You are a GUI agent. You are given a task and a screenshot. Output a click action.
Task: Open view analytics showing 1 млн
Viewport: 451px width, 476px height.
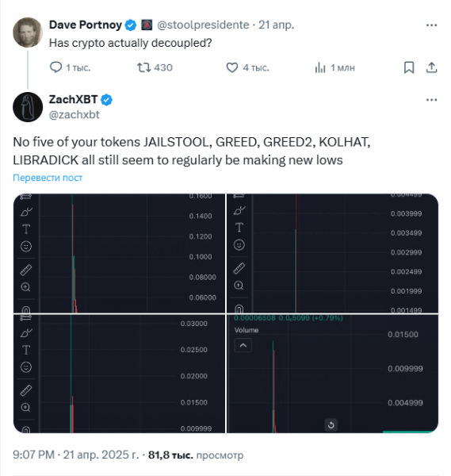click(320, 67)
